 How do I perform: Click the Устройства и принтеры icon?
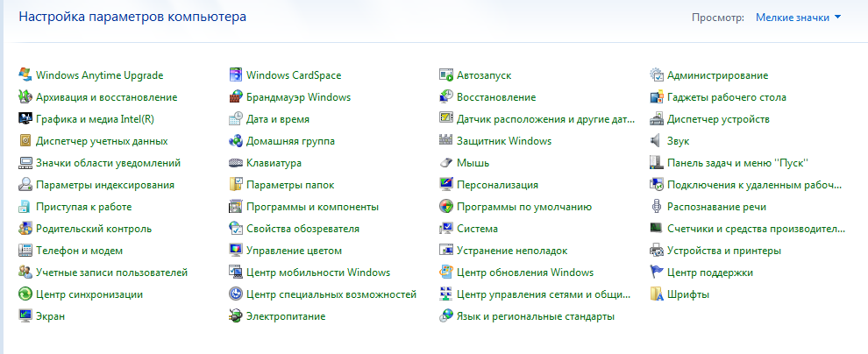tap(657, 250)
